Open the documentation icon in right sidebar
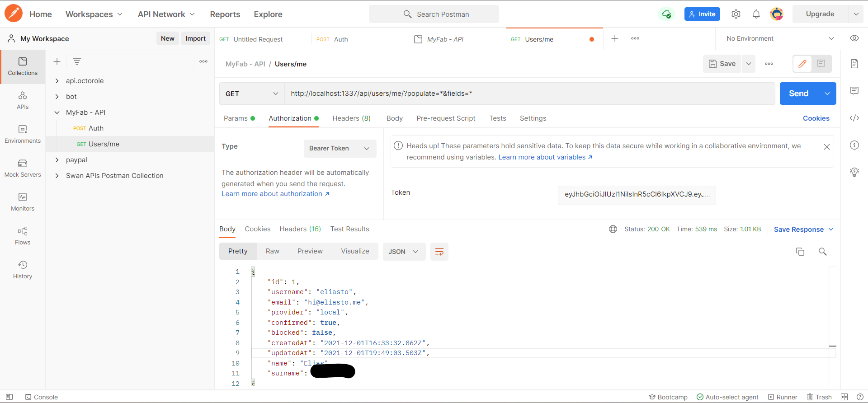Screen dimensions: 868x403 854,64
